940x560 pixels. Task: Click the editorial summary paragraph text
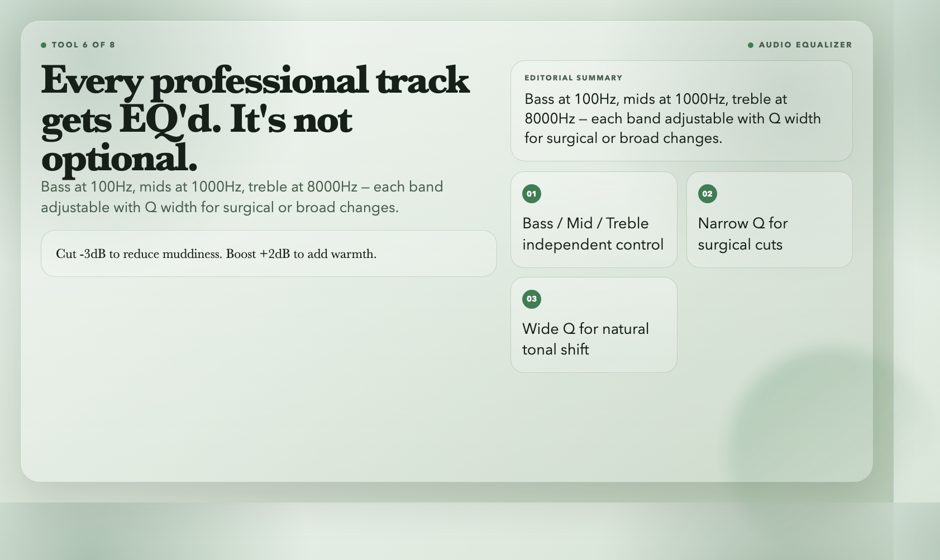coord(672,118)
